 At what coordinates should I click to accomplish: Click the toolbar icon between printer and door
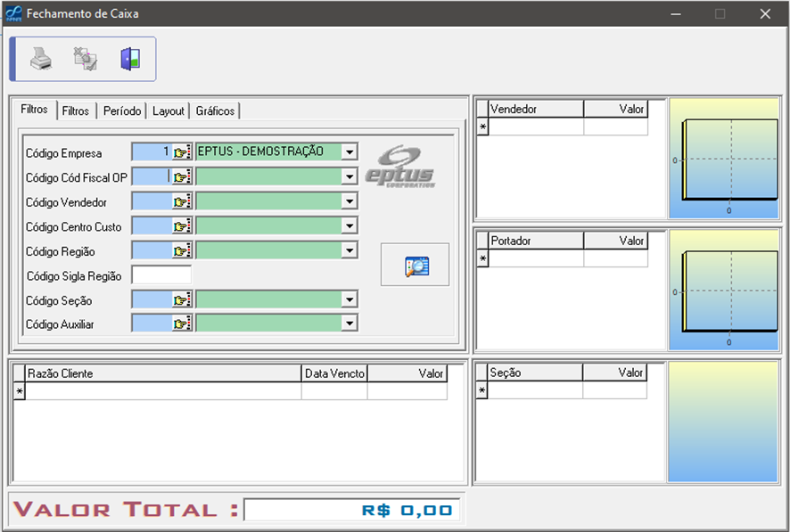coord(86,60)
